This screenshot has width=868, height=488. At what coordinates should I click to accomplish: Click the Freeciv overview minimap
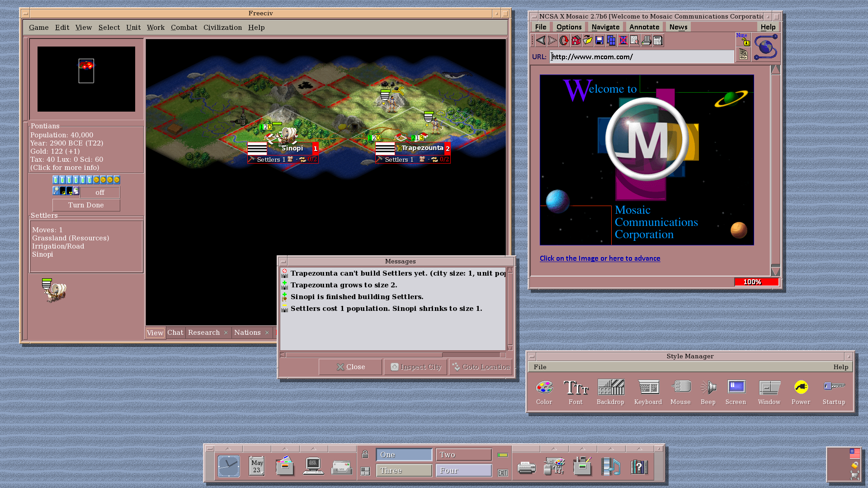click(86, 79)
